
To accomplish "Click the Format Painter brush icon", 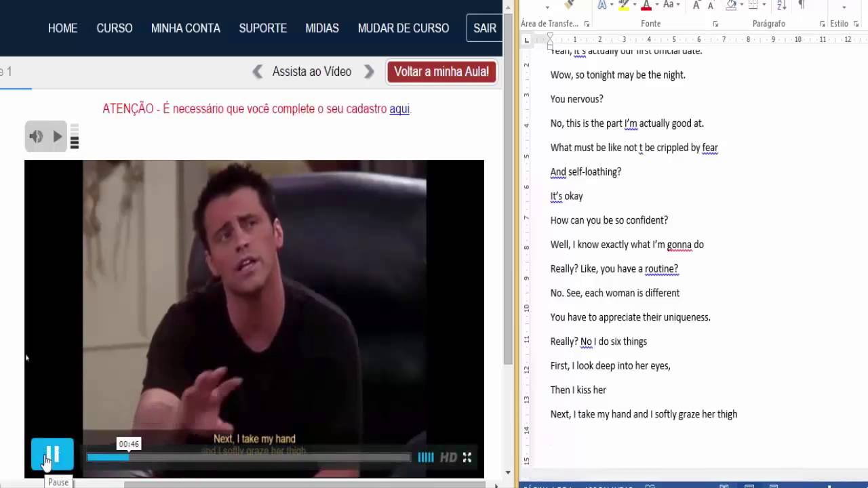I will (569, 4).
